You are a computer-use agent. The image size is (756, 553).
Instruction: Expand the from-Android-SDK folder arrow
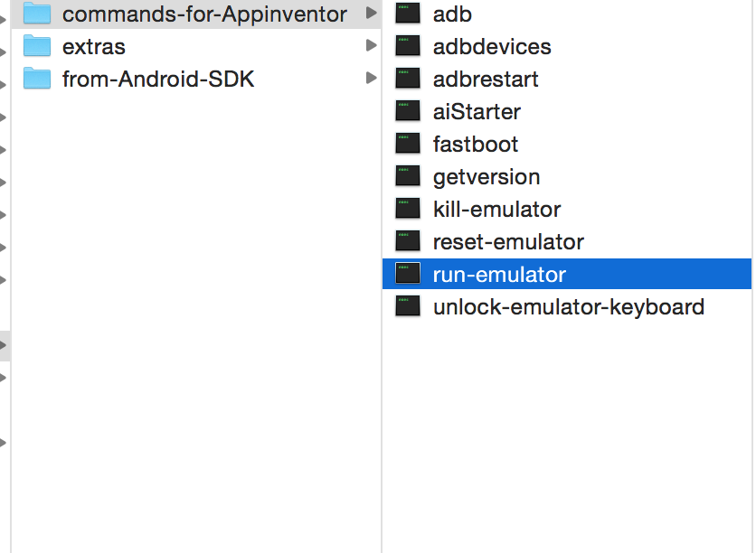tap(371, 78)
